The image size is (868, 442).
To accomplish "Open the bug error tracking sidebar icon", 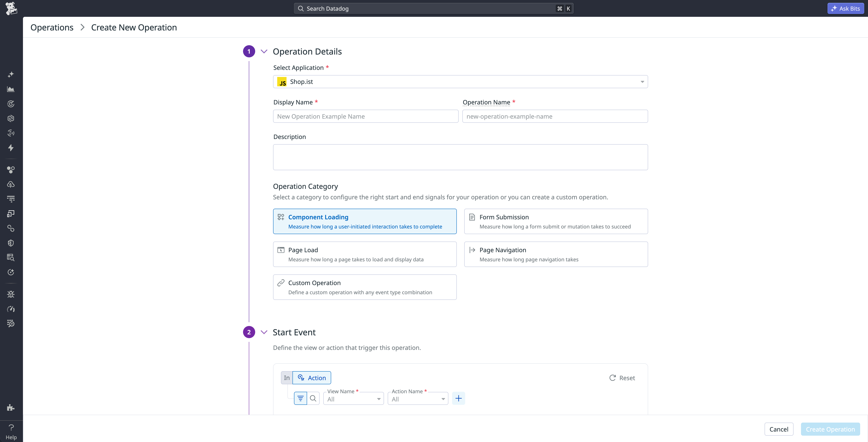I will coord(11,294).
